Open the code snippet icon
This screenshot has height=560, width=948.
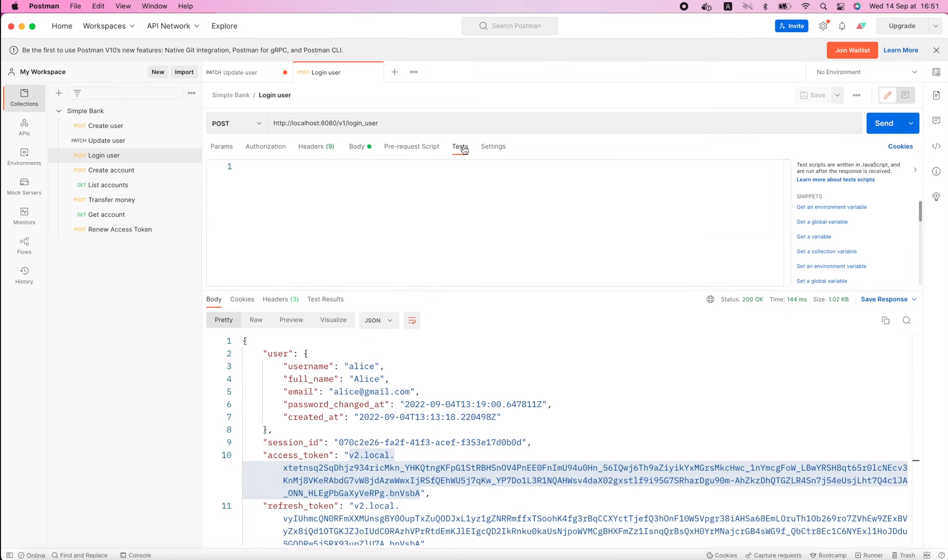[x=936, y=146]
